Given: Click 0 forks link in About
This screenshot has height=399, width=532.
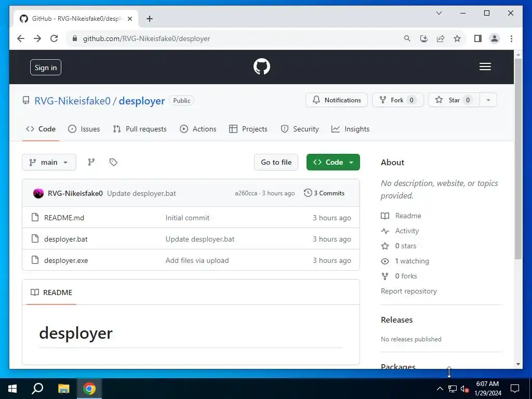Looking at the screenshot, I should click(399, 276).
